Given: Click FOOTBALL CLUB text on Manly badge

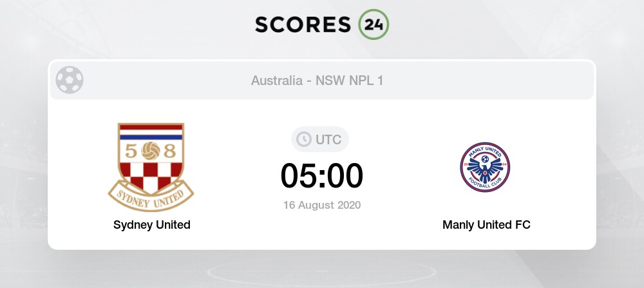Looking at the screenshot, I should click(485, 184).
